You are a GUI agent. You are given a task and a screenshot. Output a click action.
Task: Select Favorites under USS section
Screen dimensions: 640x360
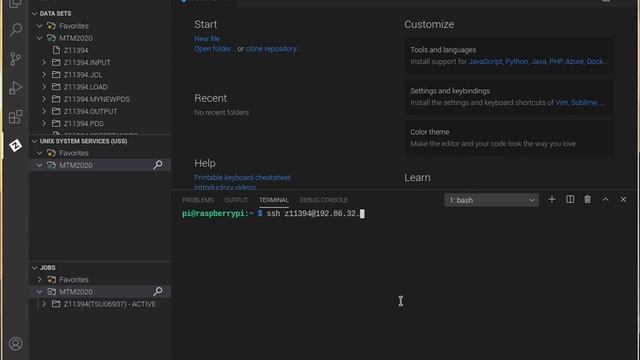click(73, 153)
